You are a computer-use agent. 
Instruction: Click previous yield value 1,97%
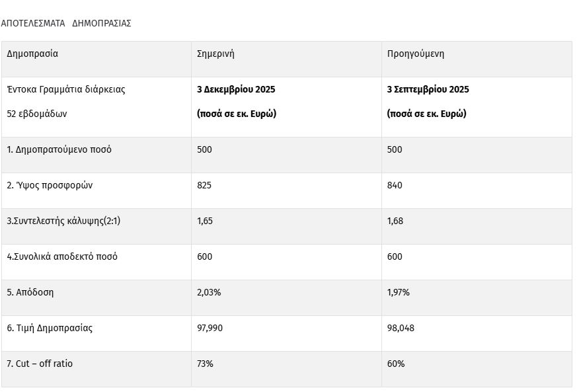[x=399, y=292]
